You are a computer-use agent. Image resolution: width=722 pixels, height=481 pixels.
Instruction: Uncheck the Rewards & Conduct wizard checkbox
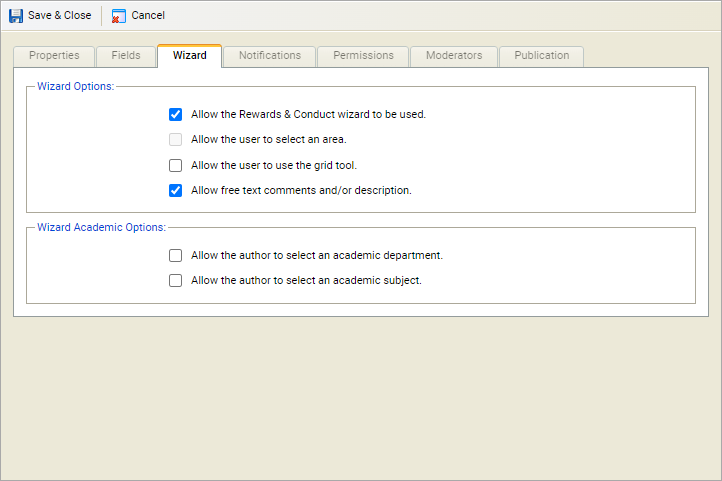(x=176, y=115)
